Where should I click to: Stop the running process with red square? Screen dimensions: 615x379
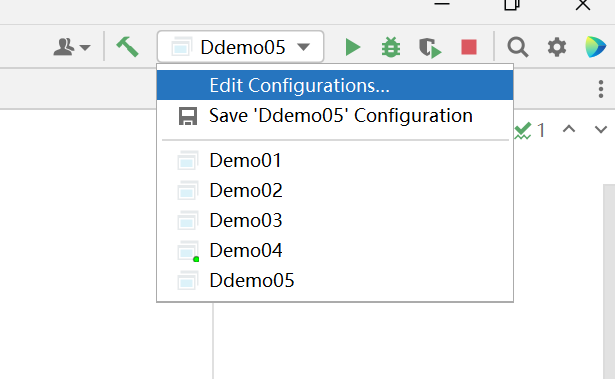(469, 47)
